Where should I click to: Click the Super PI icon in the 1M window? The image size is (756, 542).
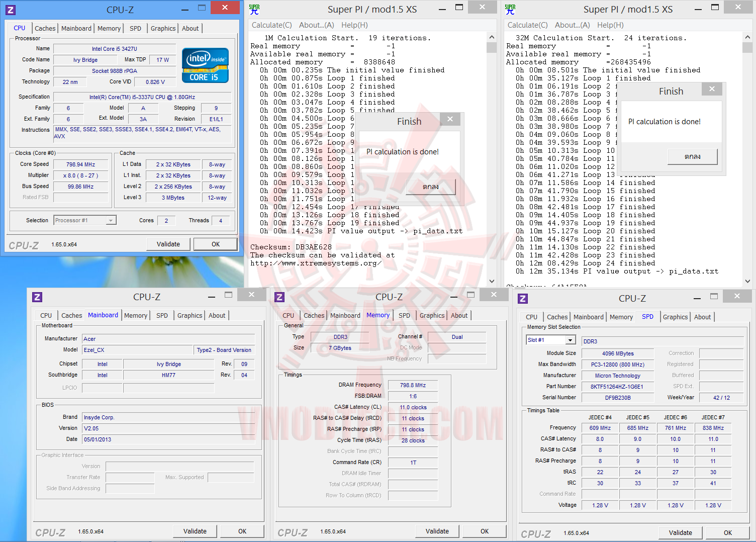point(254,9)
